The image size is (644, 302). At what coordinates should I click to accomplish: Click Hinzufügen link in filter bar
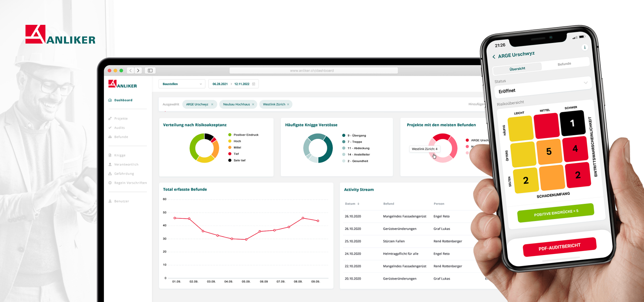pyautogui.click(x=476, y=104)
